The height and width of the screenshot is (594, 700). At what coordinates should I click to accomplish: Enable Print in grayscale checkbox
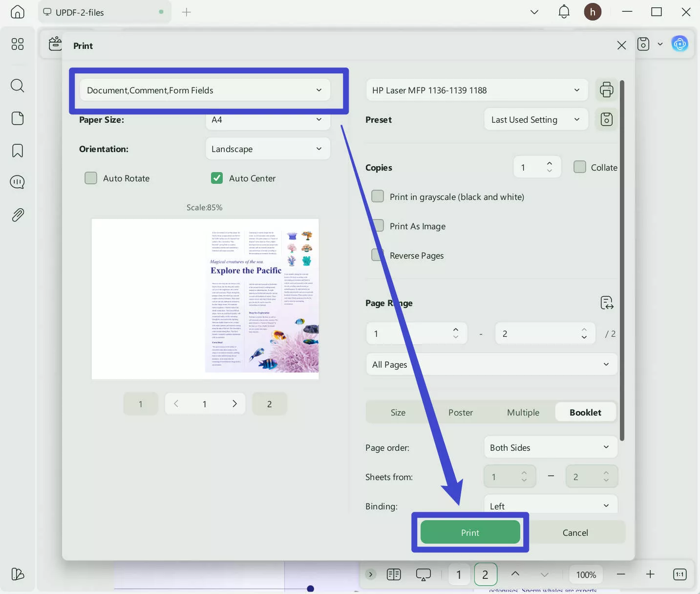pyautogui.click(x=378, y=197)
